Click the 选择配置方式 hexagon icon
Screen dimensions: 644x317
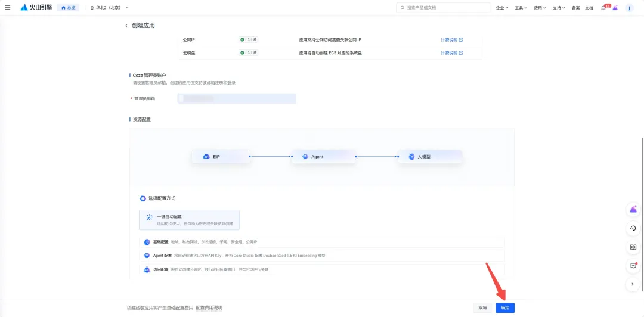coord(143,198)
